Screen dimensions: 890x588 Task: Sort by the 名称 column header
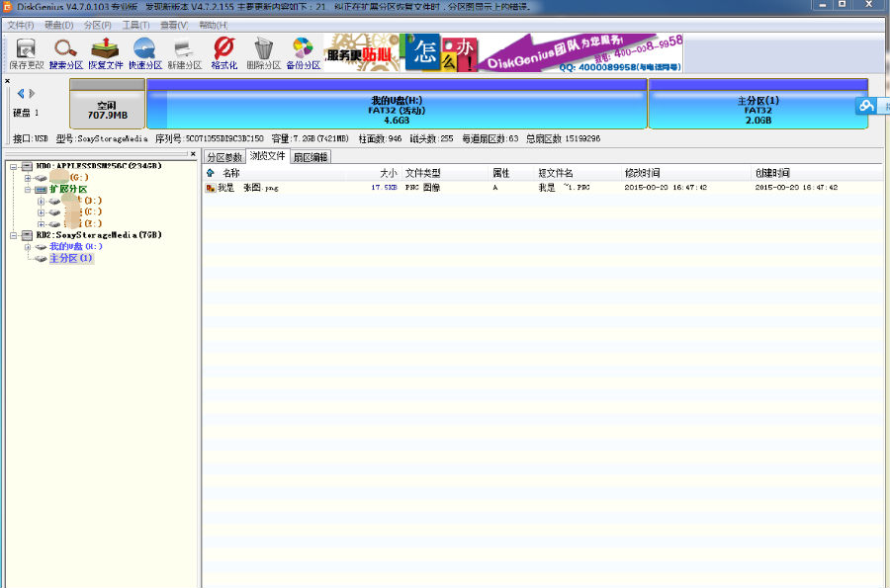pyautogui.click(x=231, y=173)
